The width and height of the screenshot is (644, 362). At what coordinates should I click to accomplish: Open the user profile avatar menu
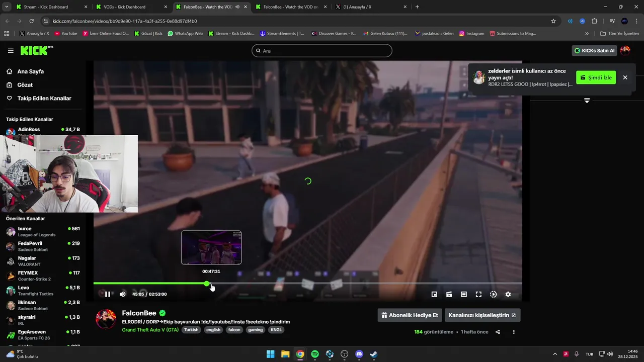coord(625,50)
